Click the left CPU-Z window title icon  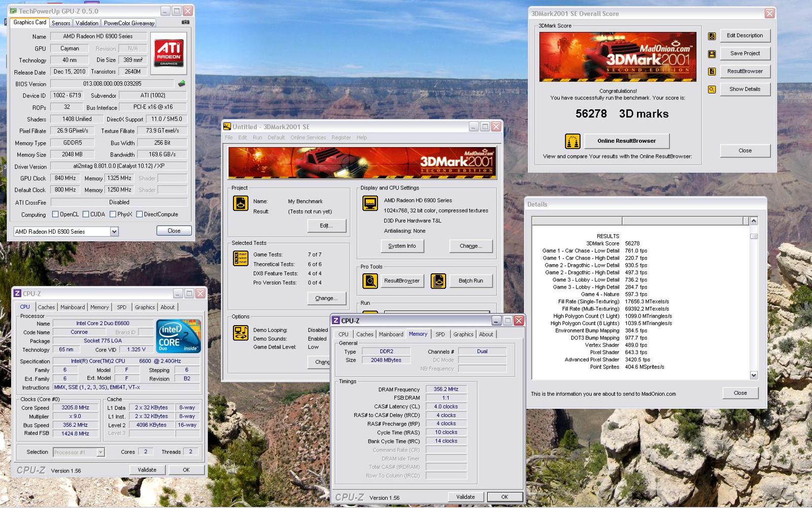(x=17, y=293)
